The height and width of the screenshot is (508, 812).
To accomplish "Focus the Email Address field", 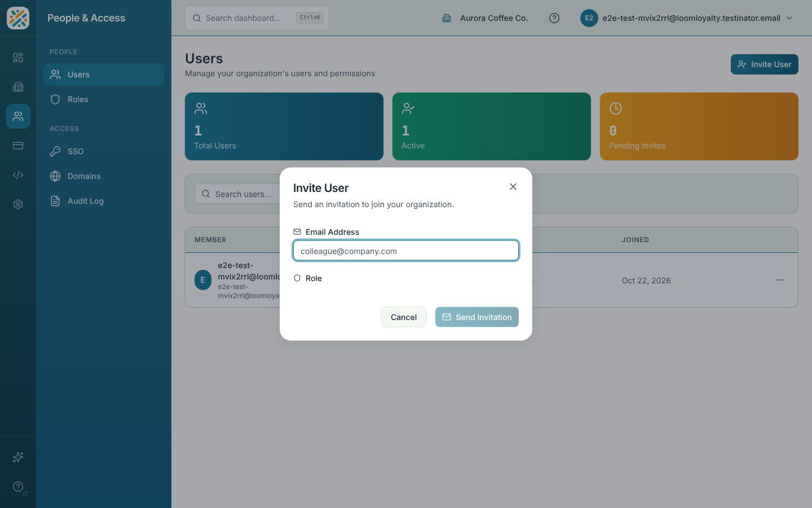I will (x=406, y=251).
